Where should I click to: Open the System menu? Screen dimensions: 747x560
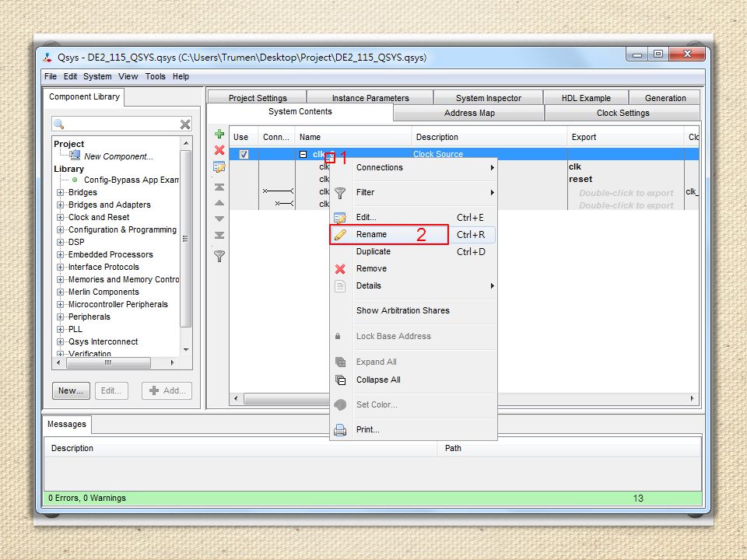97,77
